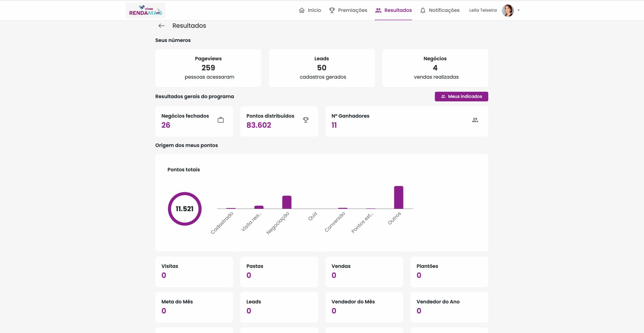This screenshot has width=644, height=333.
Task: Click the briefcase icon in Negócios fechados
Action: pos(221,120)
